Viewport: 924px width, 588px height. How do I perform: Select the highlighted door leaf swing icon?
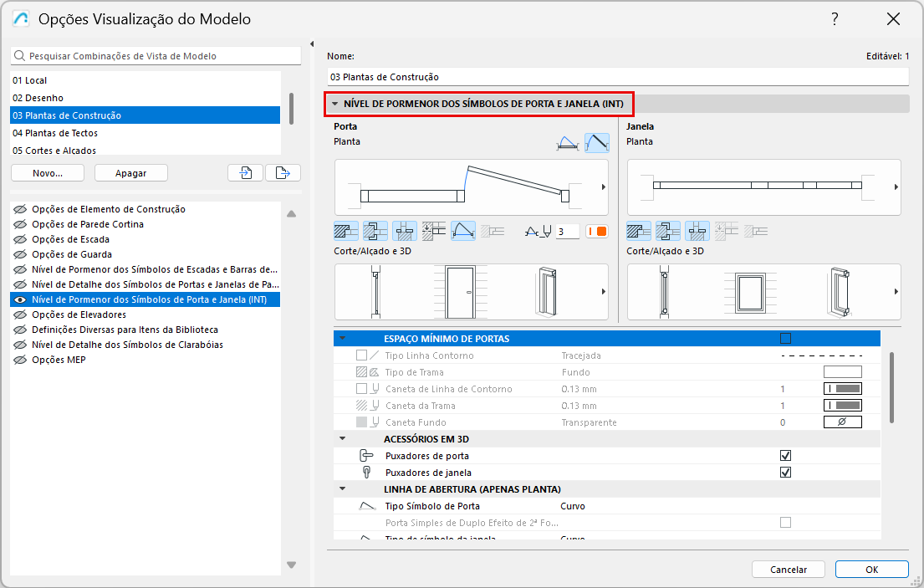597,143
